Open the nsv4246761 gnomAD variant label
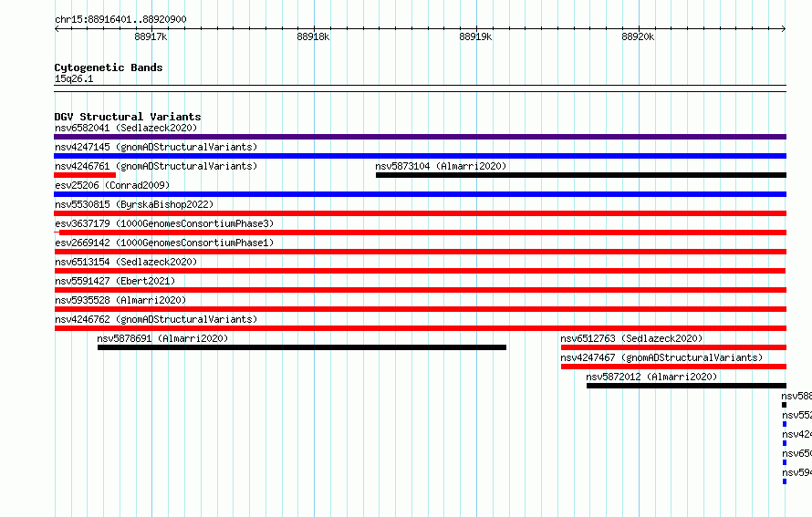 click(x=156, y=166)
